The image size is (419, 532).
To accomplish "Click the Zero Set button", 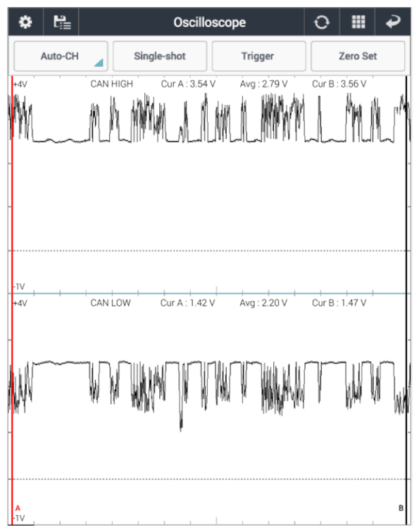I will tap(358, 56).
